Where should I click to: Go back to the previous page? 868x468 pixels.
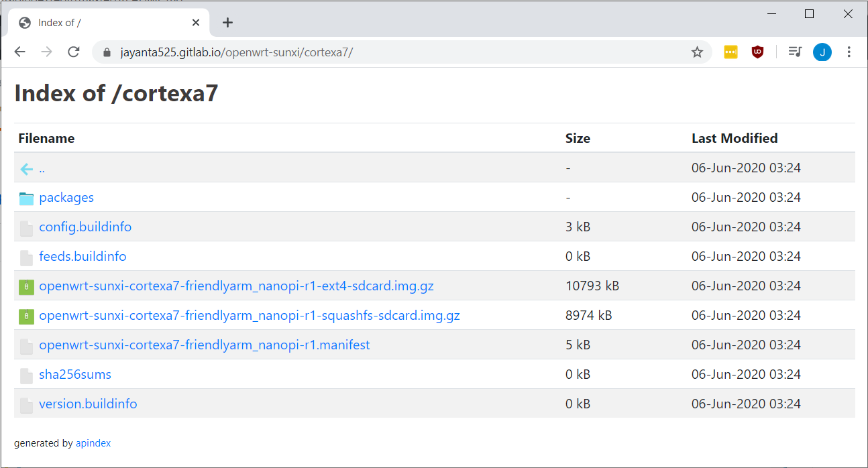(x=19, y=52)
